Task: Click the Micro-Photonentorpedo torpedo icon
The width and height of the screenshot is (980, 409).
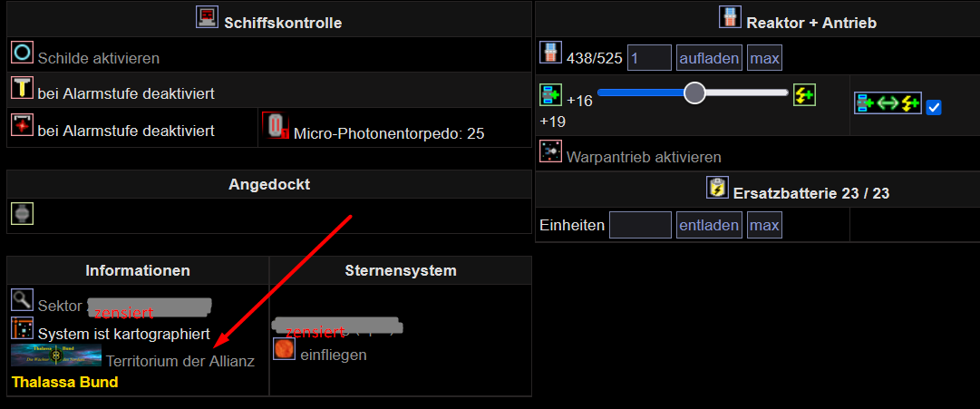Action: coord(276,126)
